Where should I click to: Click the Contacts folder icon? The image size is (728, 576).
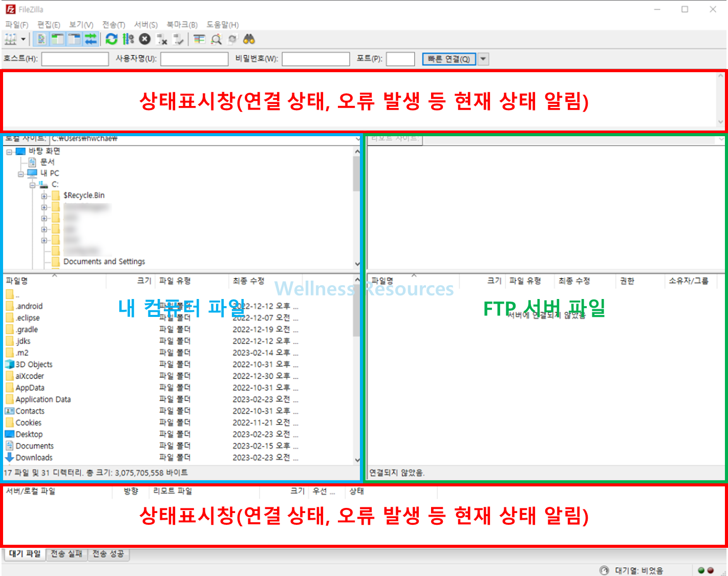pyautogui.click(x=9, y=411)
